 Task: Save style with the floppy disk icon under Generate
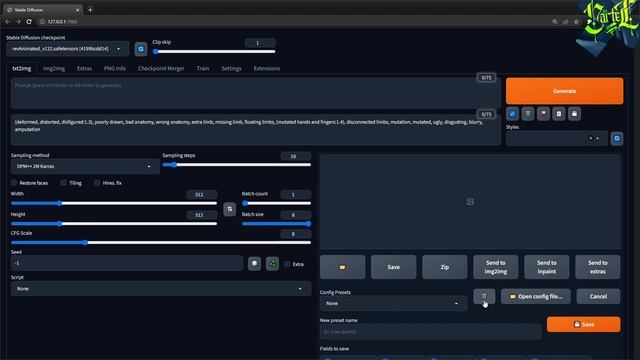click(x=574, y=114)
